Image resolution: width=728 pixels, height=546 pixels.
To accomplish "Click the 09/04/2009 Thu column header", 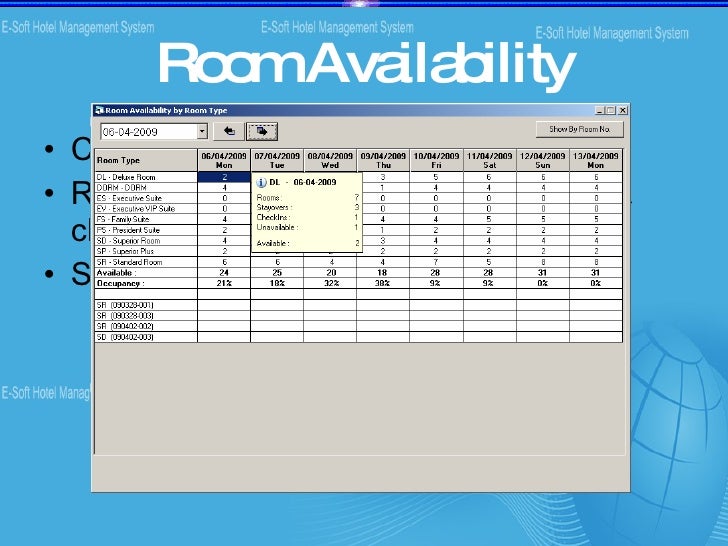I will [x=383, y=160].
